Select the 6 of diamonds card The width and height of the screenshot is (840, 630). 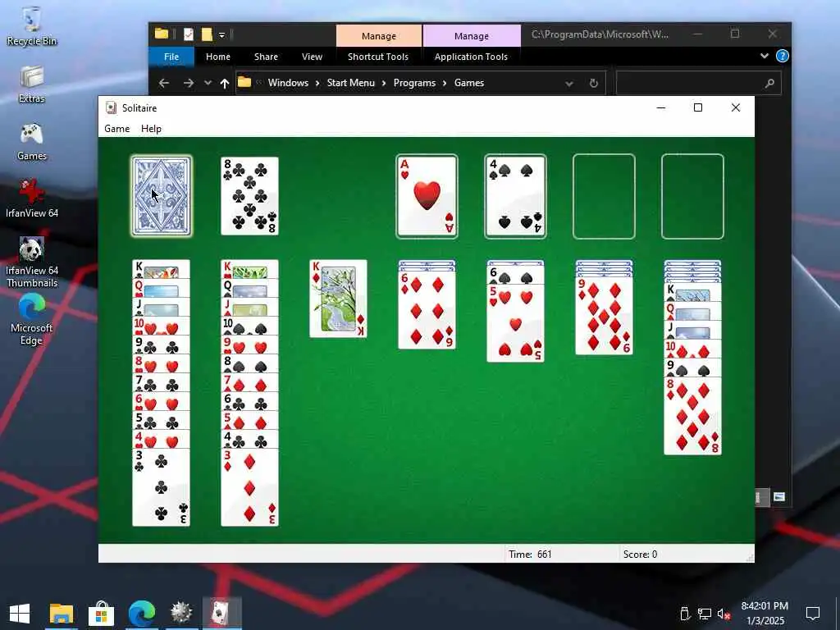(427, 310)
